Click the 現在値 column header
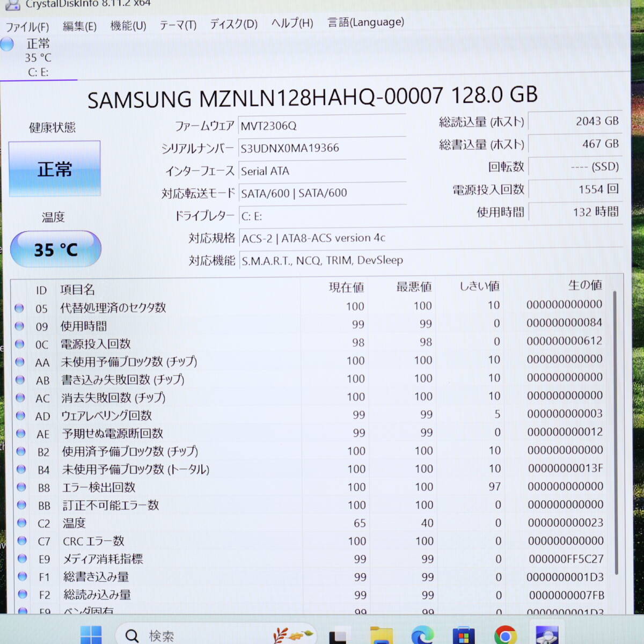644x644 pixels. pyautogui.click(x=346, y=288)
